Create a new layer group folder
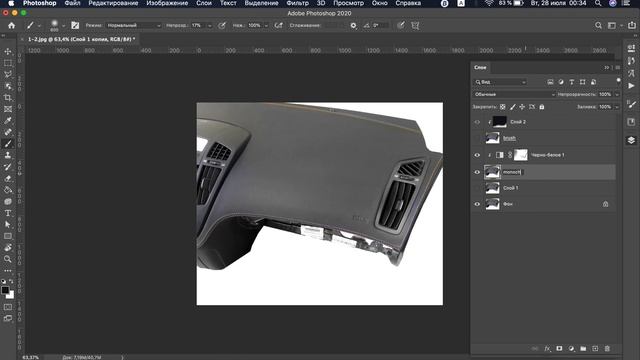The height and width of the screenshot is (360, 640). [583, 349]
